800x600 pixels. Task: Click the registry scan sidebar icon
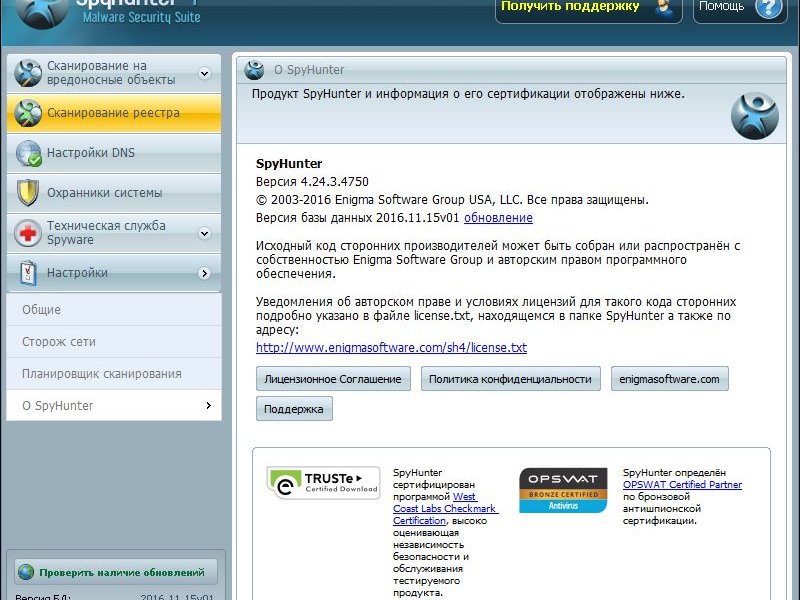(x=28, y=113)
